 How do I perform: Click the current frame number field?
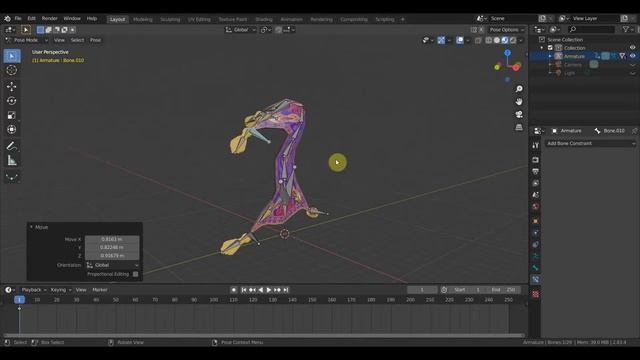(422, 290)
